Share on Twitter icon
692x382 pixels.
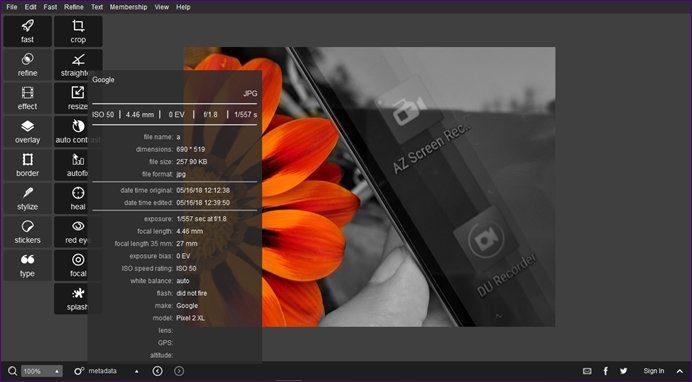pos(623,371)
